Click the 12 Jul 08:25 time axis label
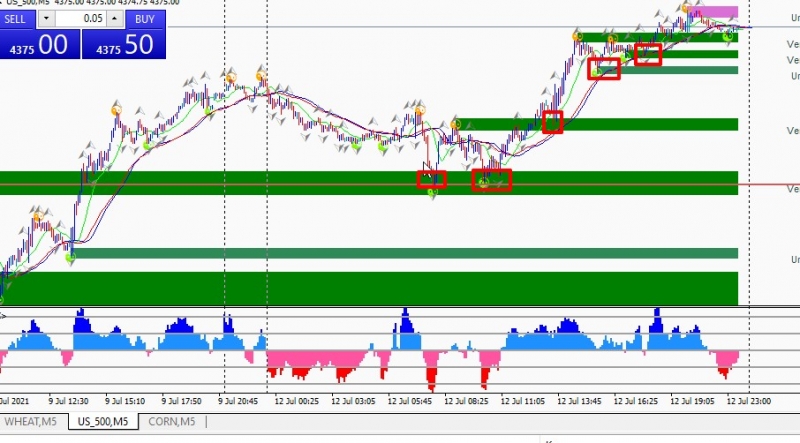This screenshot has width=800, height=443. 466,401
